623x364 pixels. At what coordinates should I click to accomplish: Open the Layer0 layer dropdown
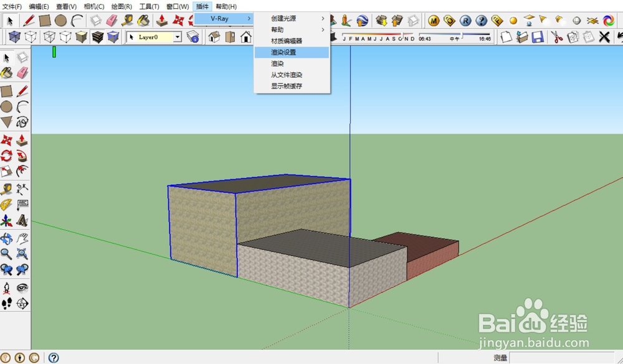pyautogui.click(x=178, y=37)
